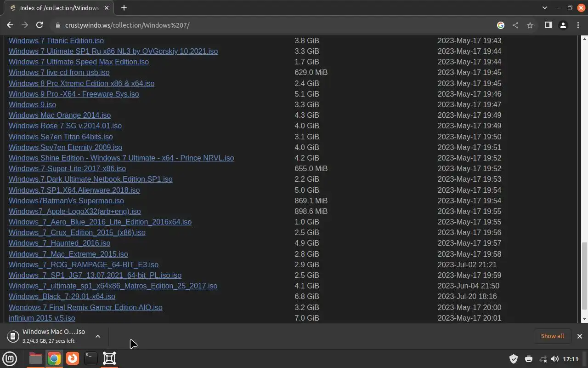Download Windows_7_SP1_JG7 64-bit PL.iso.iso
The image size is (588, 368).
point(95,275)
